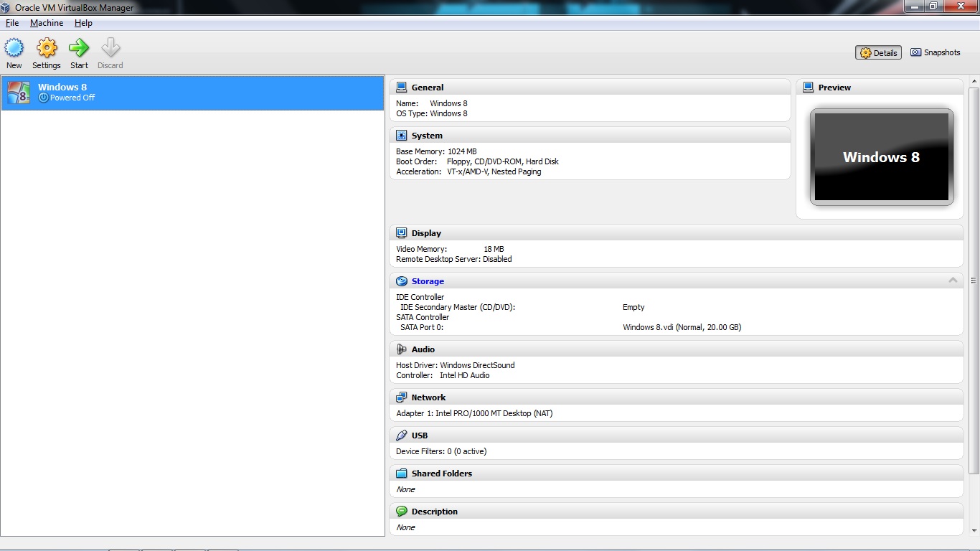Click the Base Memory 1024 MB text
Screen dimensions: 980x551
tap(436, 151)
